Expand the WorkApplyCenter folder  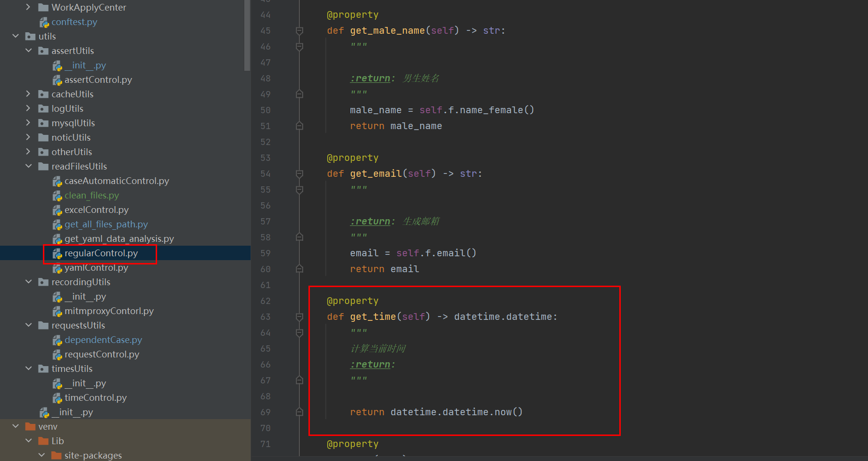(28, 7)
